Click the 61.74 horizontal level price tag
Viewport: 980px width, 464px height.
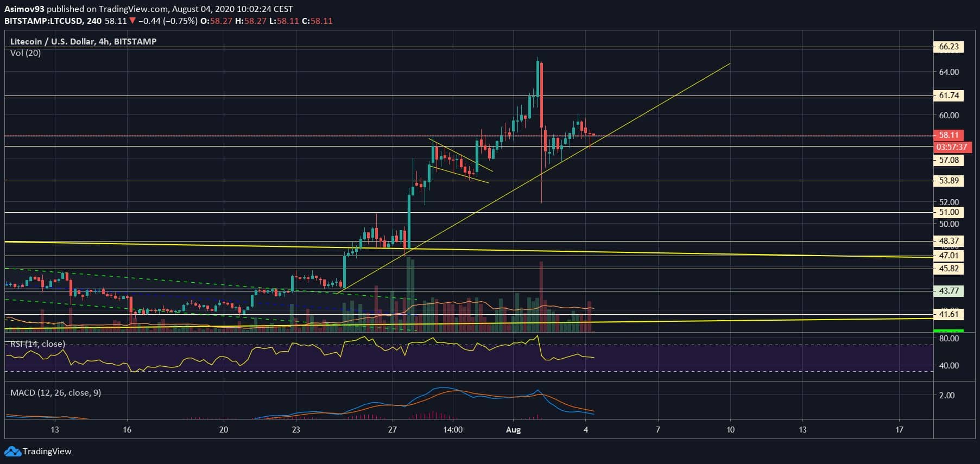click(948, 96)
